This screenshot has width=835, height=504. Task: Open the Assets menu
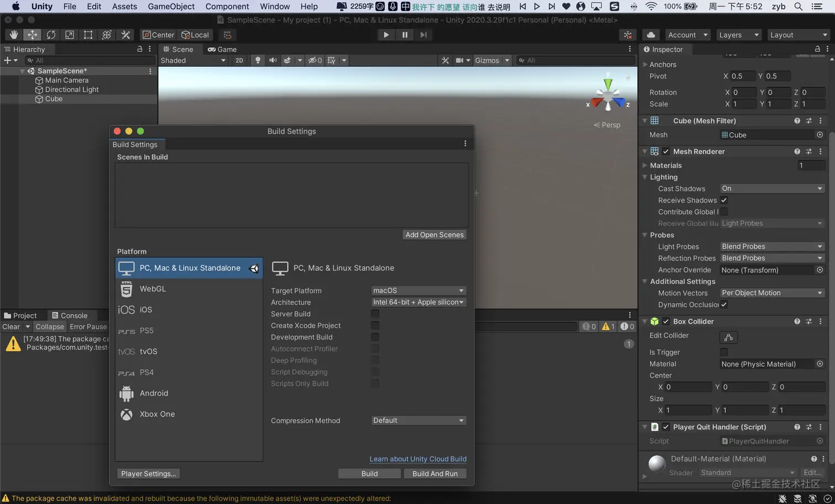pyautogui.click(x=124, y=7)
